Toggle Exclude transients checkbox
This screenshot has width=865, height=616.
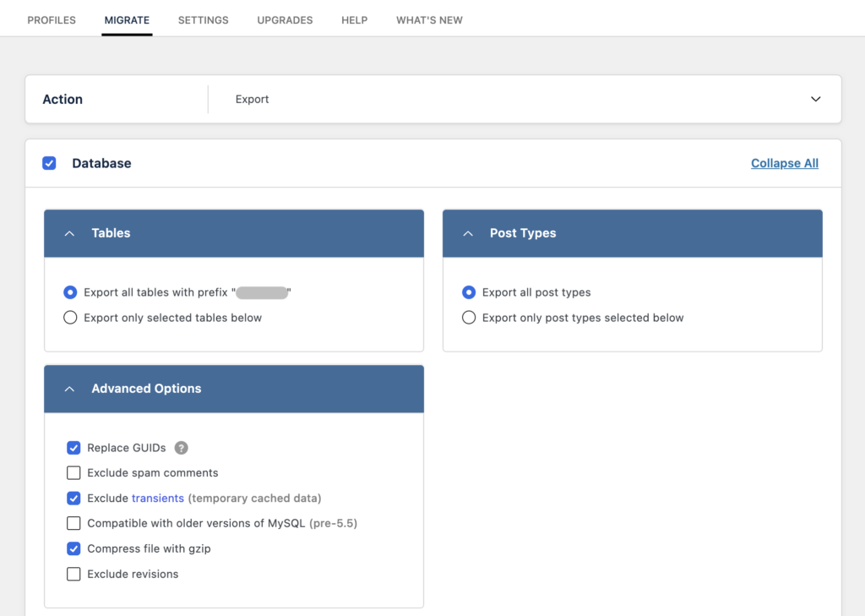pos(73,499)
